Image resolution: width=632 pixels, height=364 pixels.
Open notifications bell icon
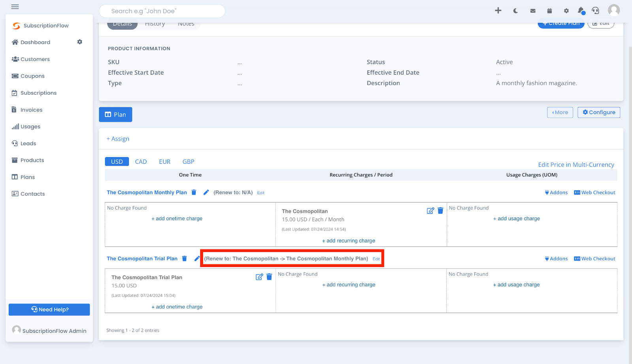click(x=581, y=11)
